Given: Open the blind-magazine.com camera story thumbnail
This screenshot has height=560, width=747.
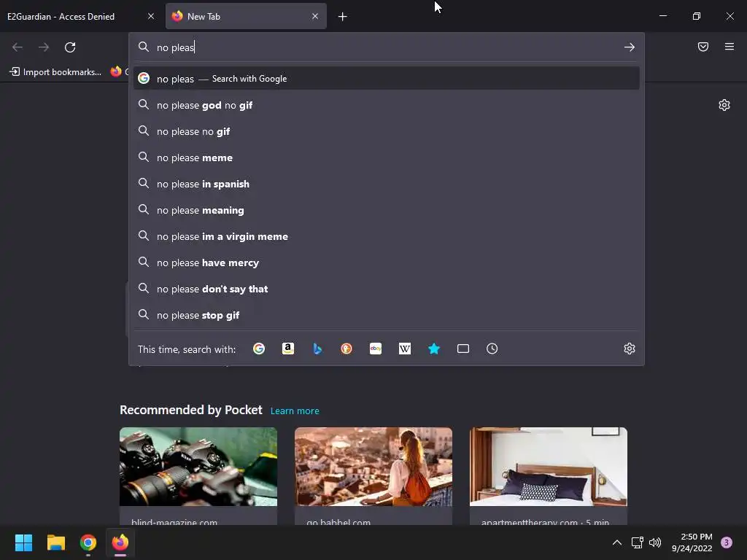Looking at the screenshot, I should tap(198, 467).
